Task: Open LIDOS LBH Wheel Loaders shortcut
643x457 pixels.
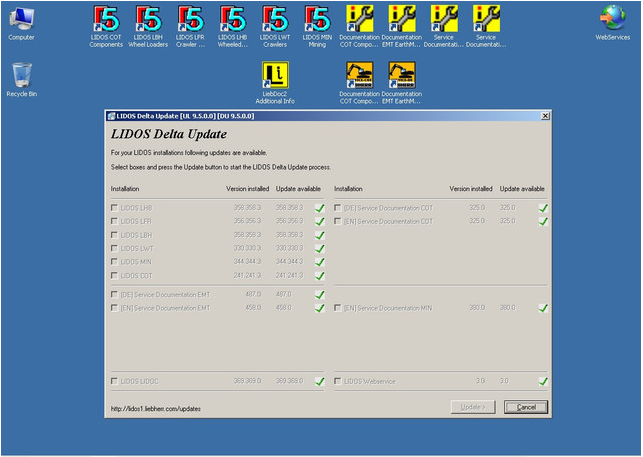Action: click(x=148, y=18)
